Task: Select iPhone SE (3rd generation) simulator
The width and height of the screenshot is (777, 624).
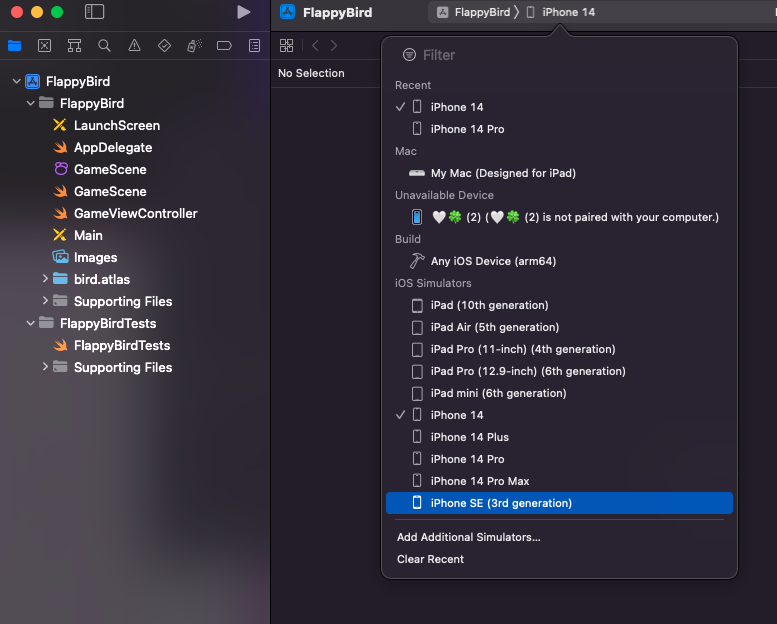Action: pos(559,503)
